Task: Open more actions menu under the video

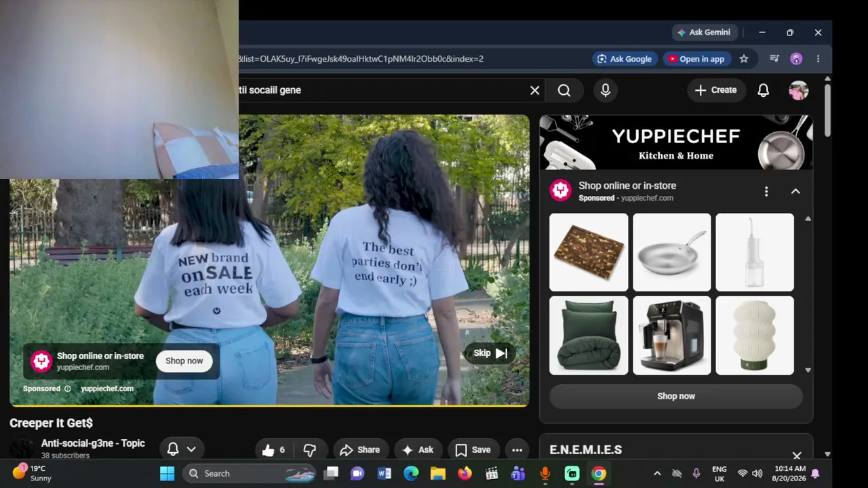Action: coord(517,450)
